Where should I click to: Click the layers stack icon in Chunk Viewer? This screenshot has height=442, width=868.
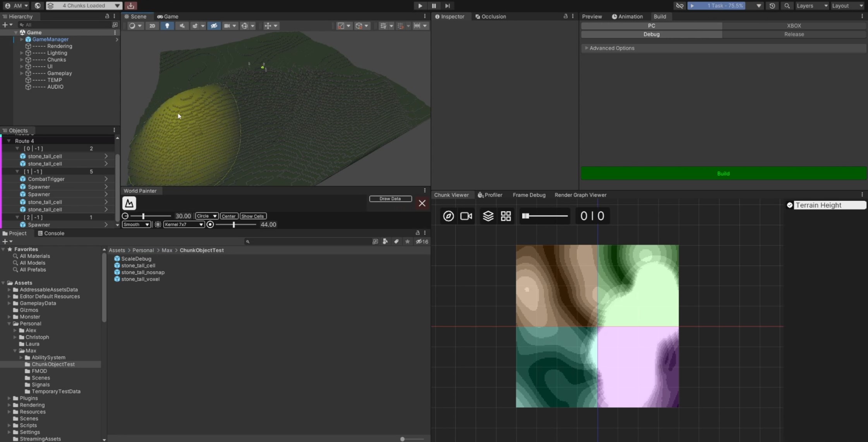tap(488, 216)
